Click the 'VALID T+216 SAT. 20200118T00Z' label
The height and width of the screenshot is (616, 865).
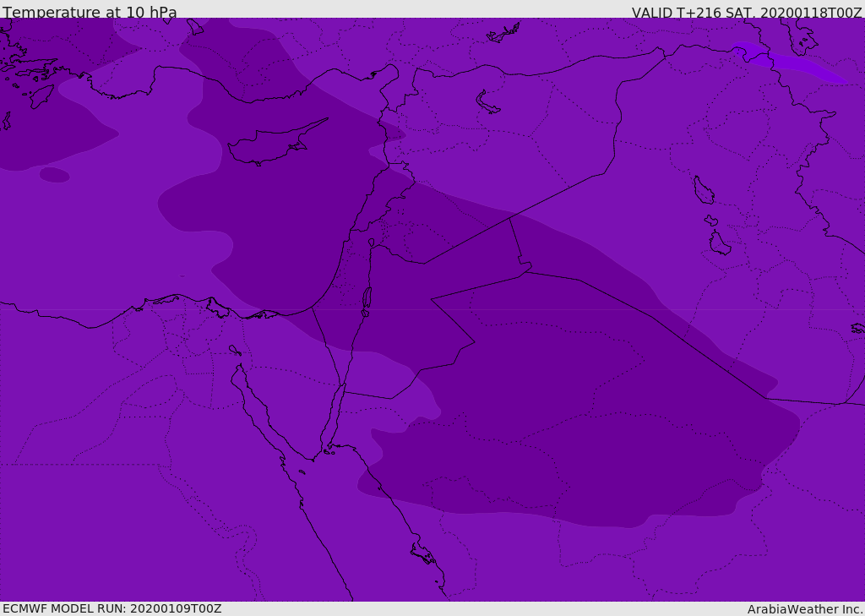tap(747, 13)
